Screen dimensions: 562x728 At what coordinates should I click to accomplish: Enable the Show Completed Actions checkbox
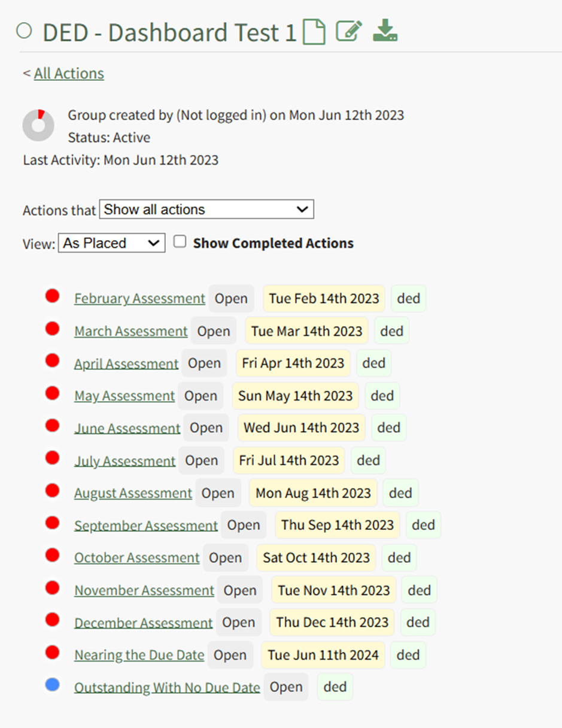[x=180, y=241]
